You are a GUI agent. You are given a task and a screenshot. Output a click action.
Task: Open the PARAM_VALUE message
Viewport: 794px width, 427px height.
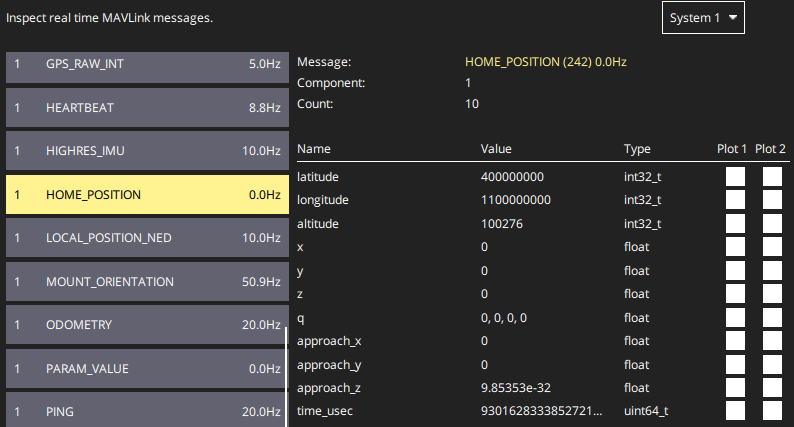pos(147,369)
